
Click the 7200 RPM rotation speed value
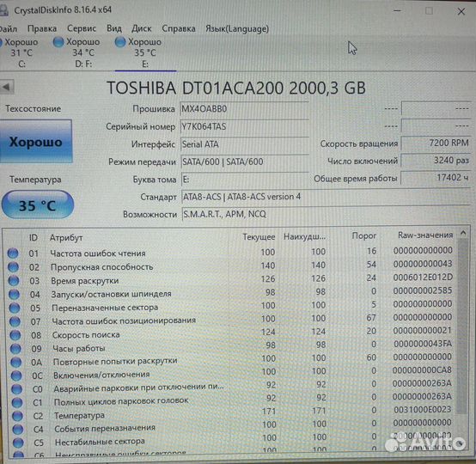436,143
